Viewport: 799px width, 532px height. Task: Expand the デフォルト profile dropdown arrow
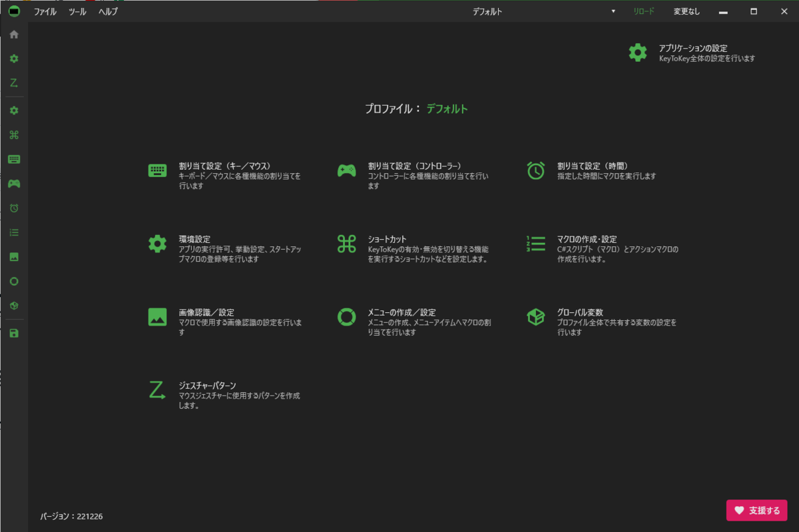(x=613, y=11)
